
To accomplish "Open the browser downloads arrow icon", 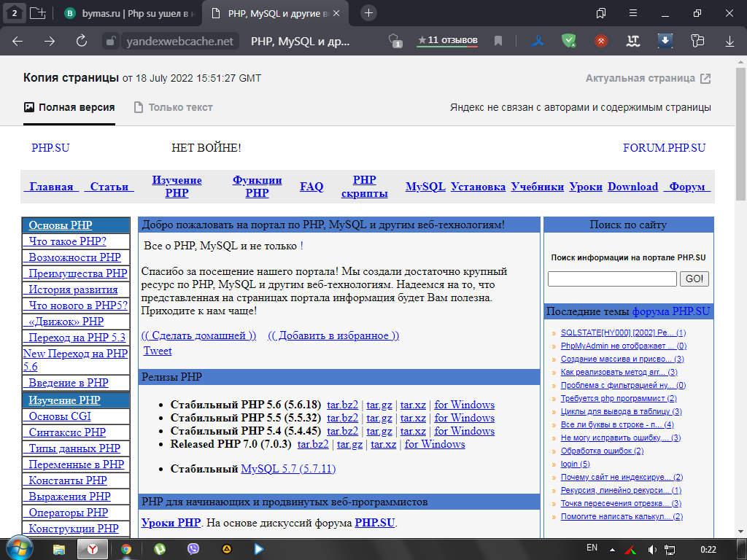I will click(x=665, y=41).
